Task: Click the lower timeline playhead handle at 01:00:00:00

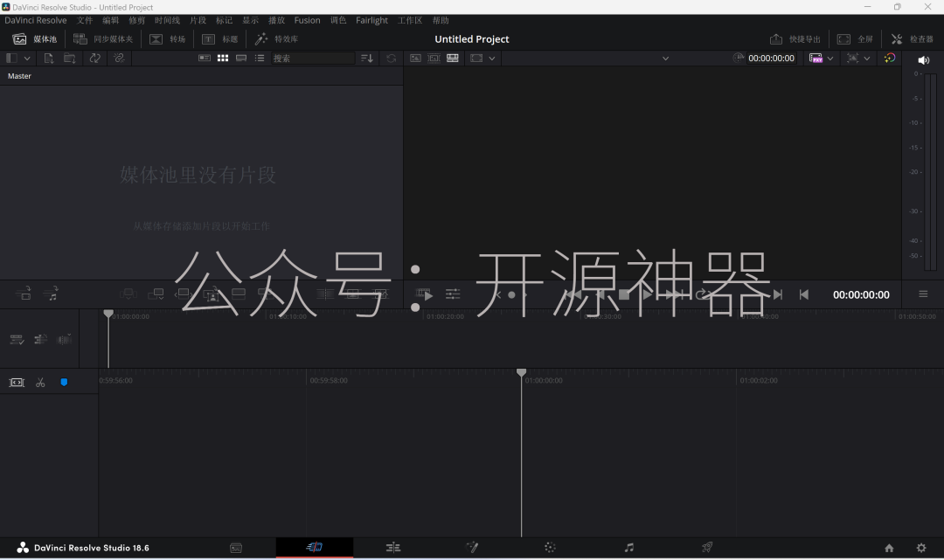Action: click(x=521, y=373)
